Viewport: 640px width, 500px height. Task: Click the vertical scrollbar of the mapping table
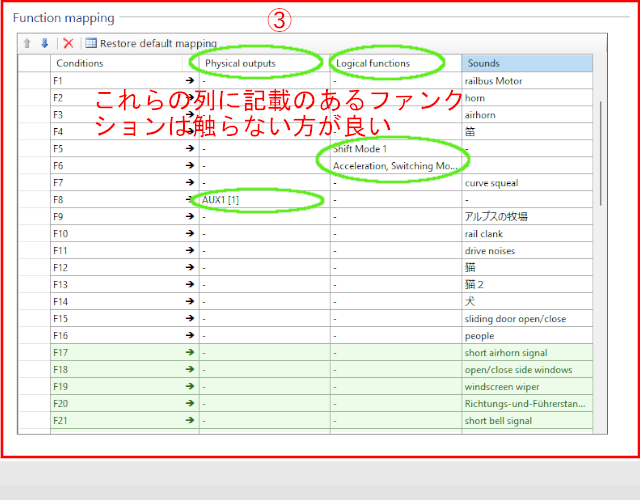(x=599, y=150)
